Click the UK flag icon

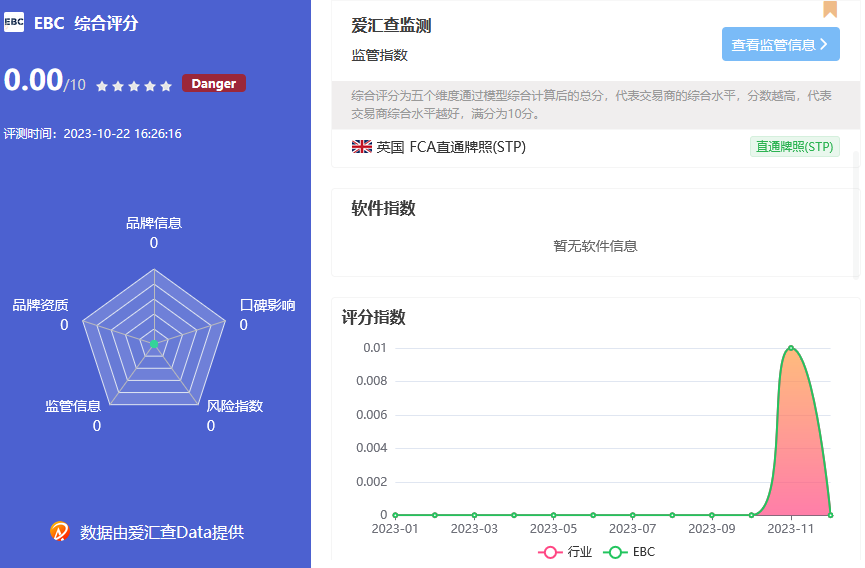coord(362,147)
